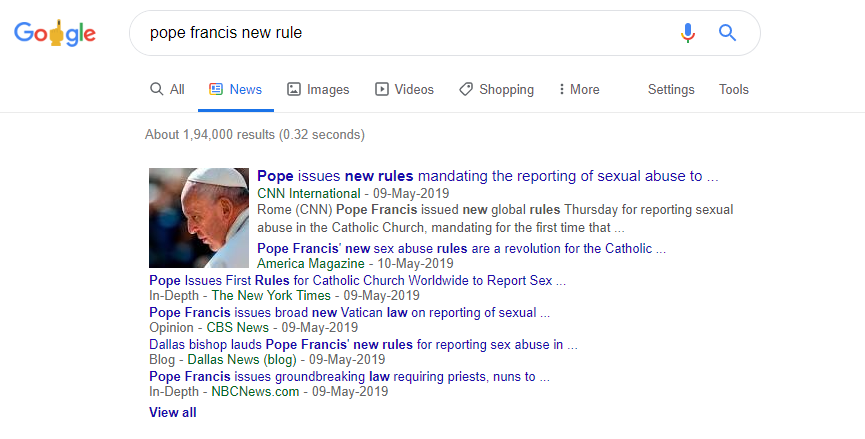The width and height of the screenshot is (865, 439).
Task: Open Settings menu
Action: point(671,89)
